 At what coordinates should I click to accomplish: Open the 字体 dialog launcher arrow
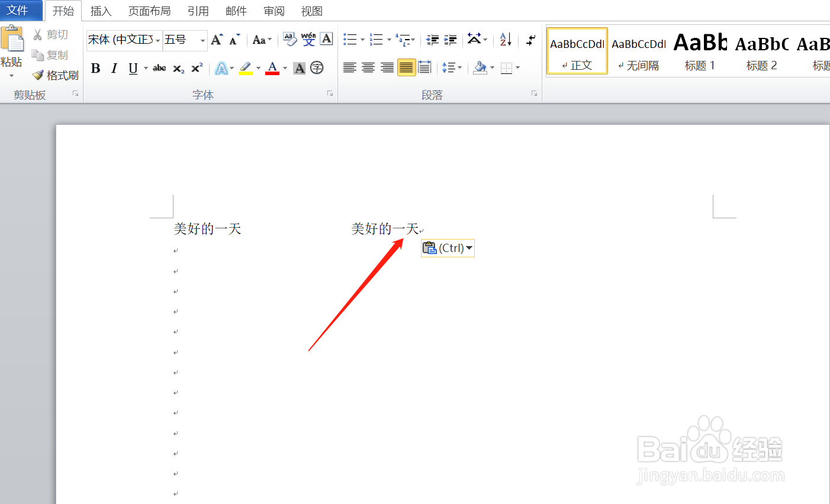point(330,93)
